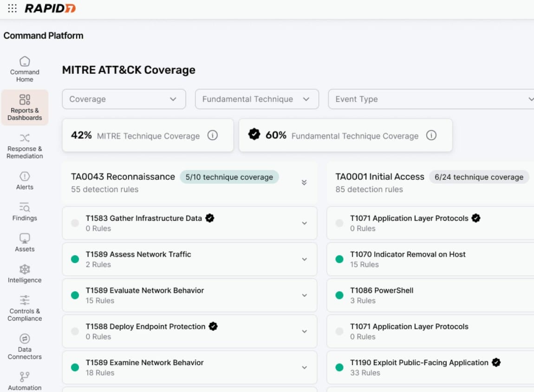Screen dimensions: 534x392
Task: Open the Findings section
Action: coord(25,212)
